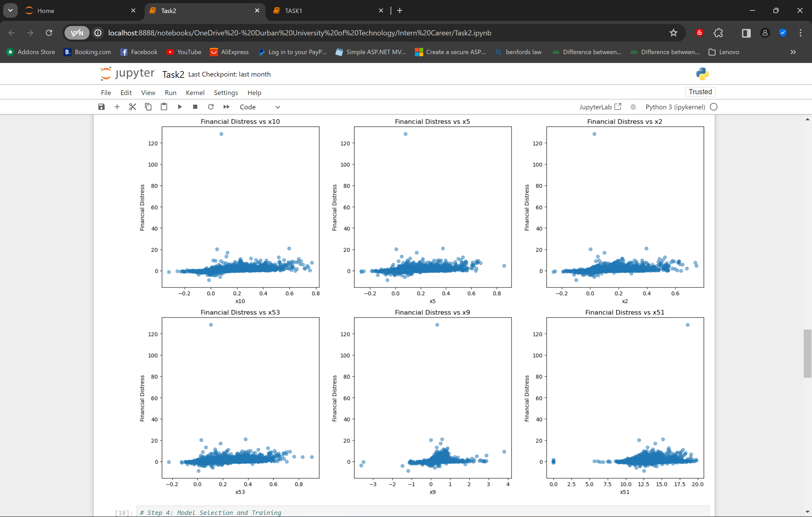Open the debugger bug icon
812x517 pixels.
(x=633, y=107)
